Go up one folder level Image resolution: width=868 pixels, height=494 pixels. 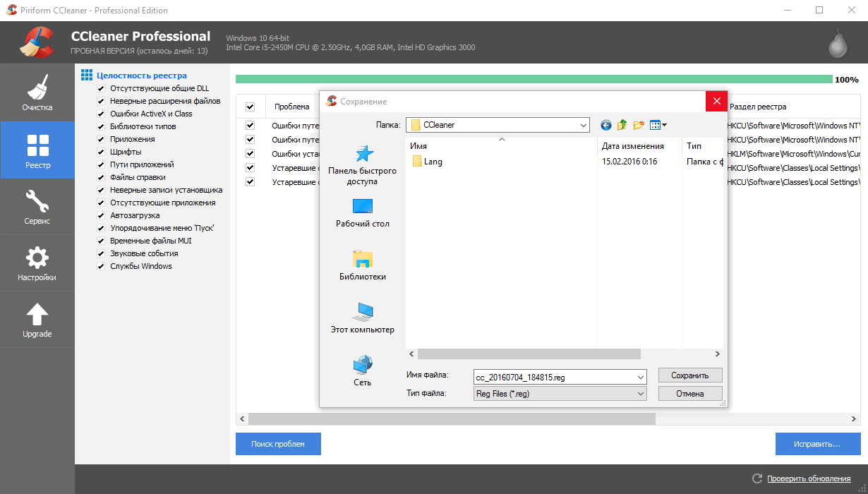point(622,125)
